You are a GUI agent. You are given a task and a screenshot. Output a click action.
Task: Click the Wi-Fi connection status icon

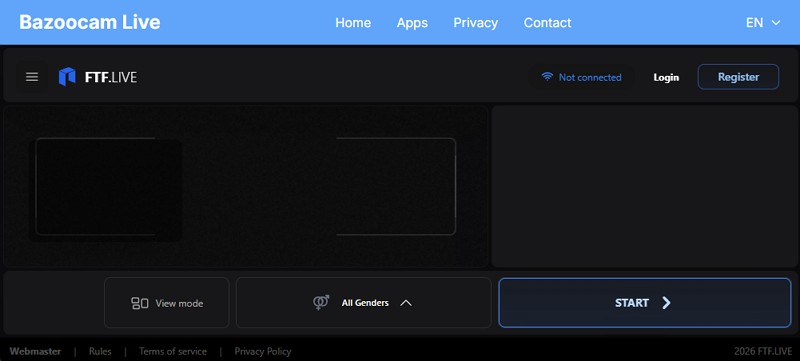547,77
